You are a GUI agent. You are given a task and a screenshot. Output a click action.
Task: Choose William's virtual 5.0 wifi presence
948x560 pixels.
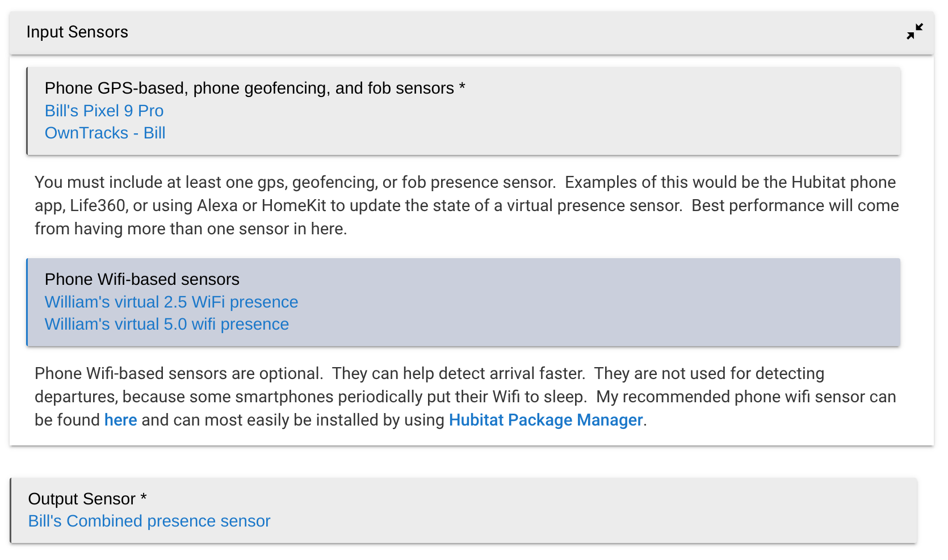click(x=166, y=324)
